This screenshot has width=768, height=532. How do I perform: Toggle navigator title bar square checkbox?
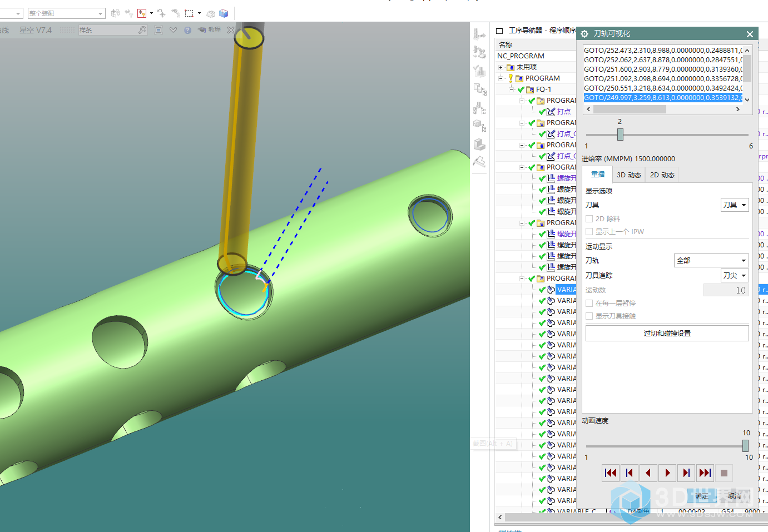tap(499, 31)
